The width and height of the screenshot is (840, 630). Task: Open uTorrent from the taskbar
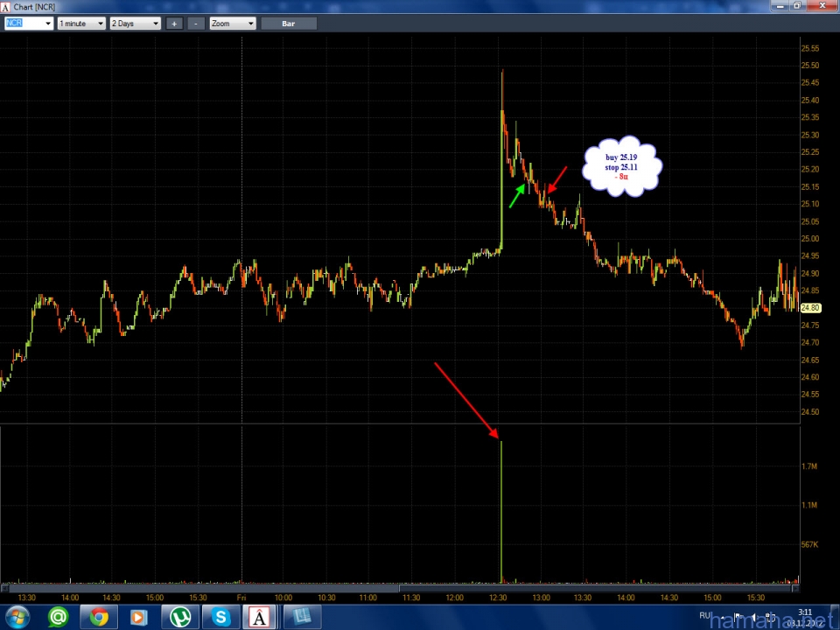point(180,617)
